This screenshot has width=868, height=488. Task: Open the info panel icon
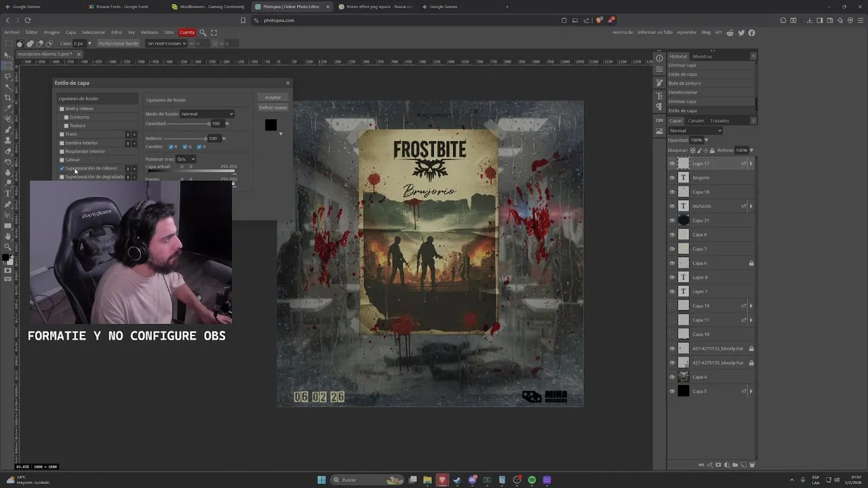(x=659, y=58)
